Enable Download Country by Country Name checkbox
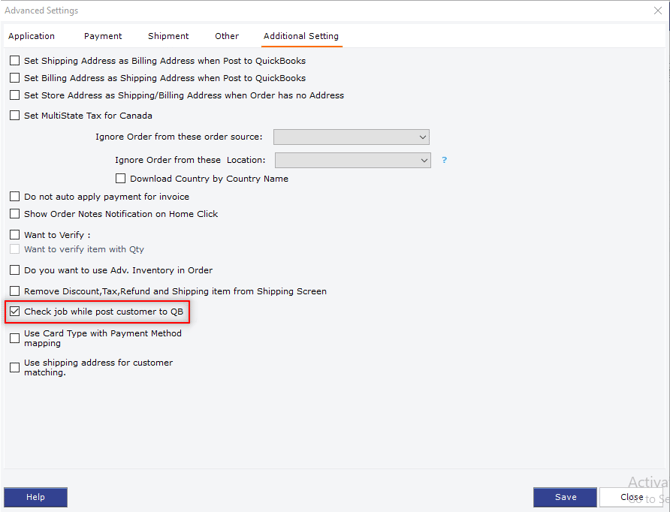Image resolution: width=670 pixels, height=512 pixels. (x=121, y=179)
